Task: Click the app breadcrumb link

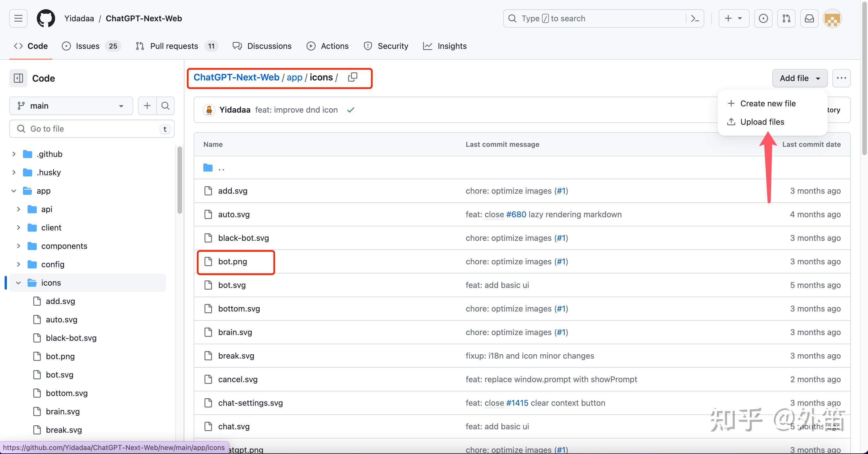Action: tap(294, 78)
